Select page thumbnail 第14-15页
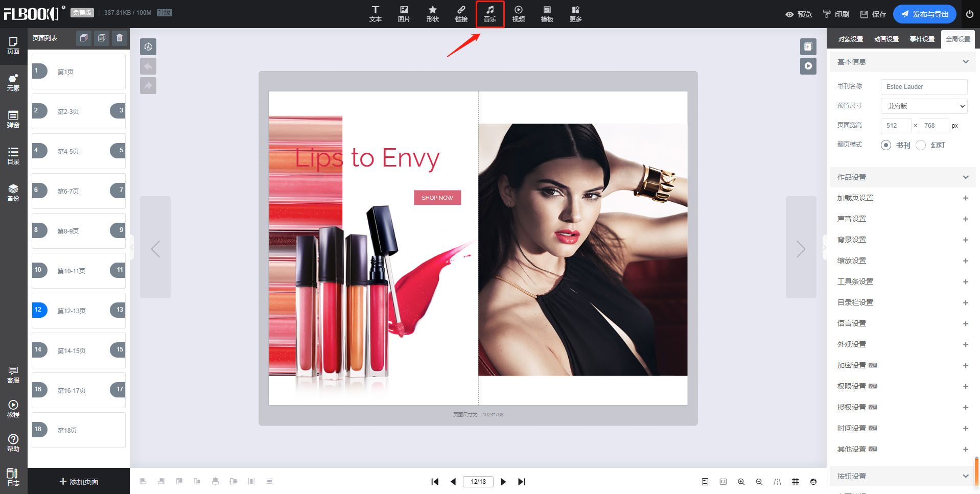This screenshot has height=494, width=980. [79, 350]
